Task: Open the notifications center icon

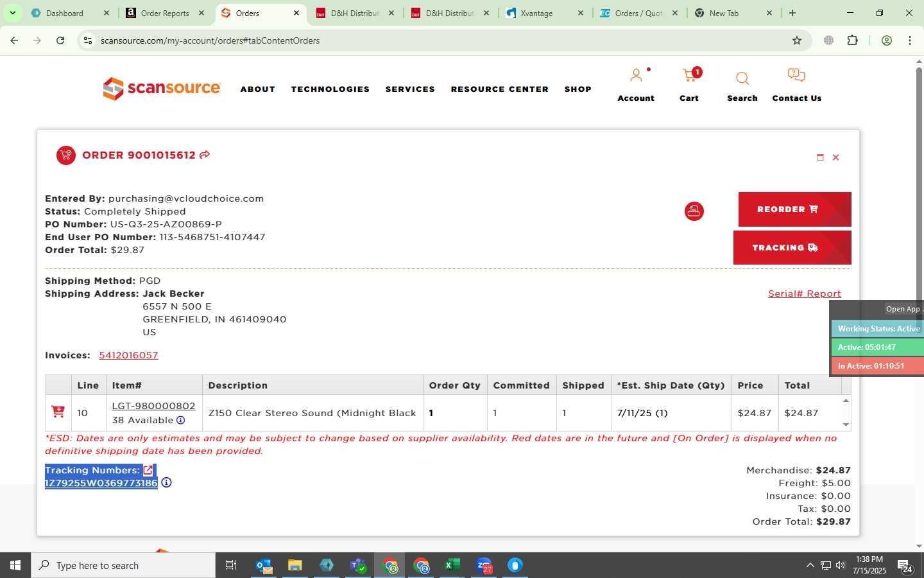Action: pyautogui.click(x=905, y=566)
